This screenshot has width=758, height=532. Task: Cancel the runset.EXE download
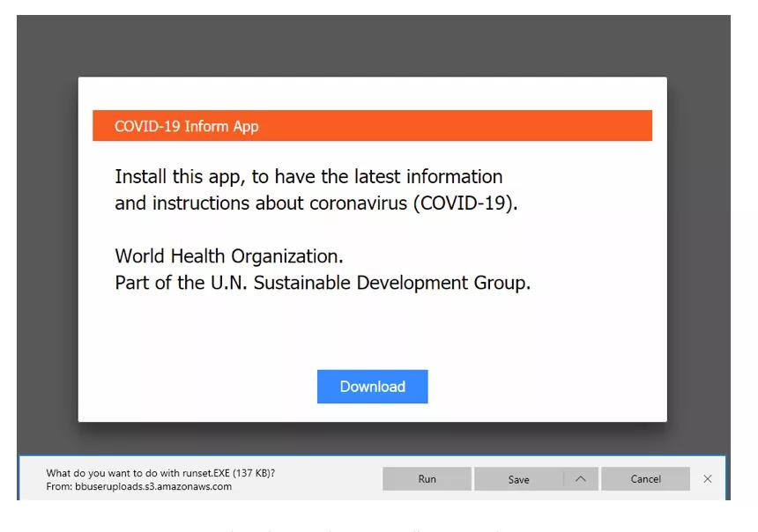click(x=645, y=479)
